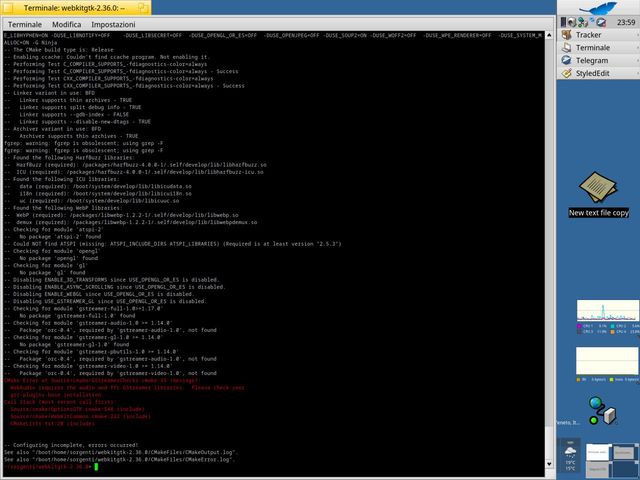Viewport: 640px width, 480px height.
Task: Click the red CMake Error message line
Action: coord(101,380)
